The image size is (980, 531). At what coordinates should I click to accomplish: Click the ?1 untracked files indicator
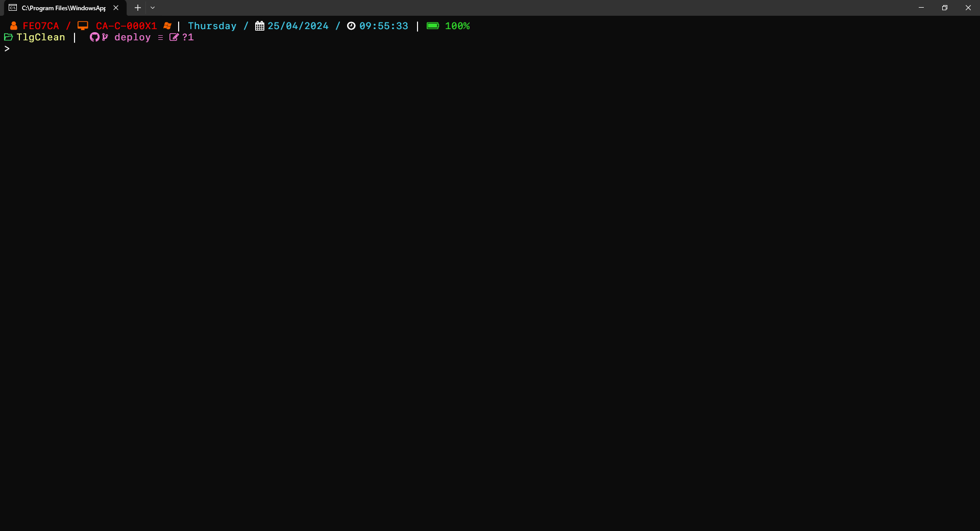(188, 37)
